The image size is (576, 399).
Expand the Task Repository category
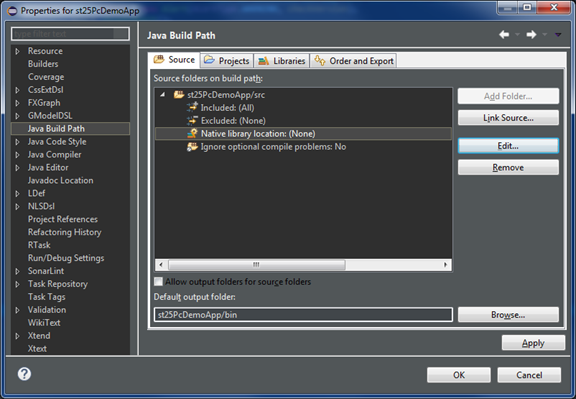[17, 284]
